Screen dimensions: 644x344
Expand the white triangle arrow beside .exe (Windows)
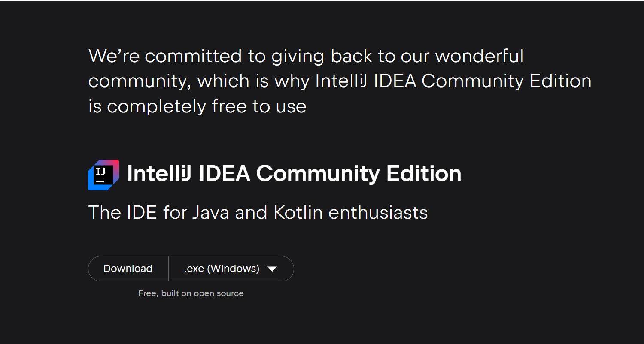click(x=272, y=269)
